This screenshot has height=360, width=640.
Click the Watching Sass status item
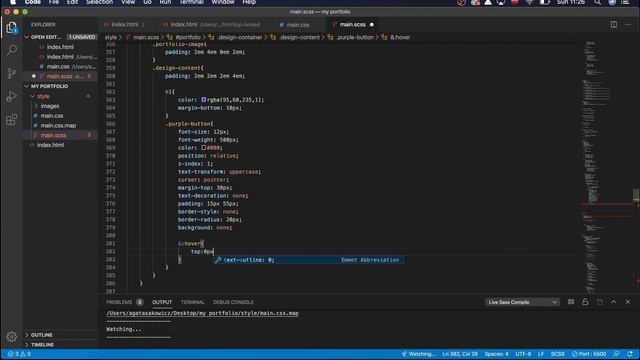coord(418,354)
